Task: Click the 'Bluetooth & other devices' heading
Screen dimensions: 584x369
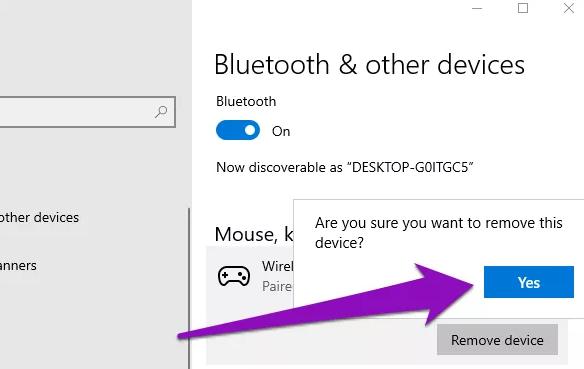Action: coord(369,64)
